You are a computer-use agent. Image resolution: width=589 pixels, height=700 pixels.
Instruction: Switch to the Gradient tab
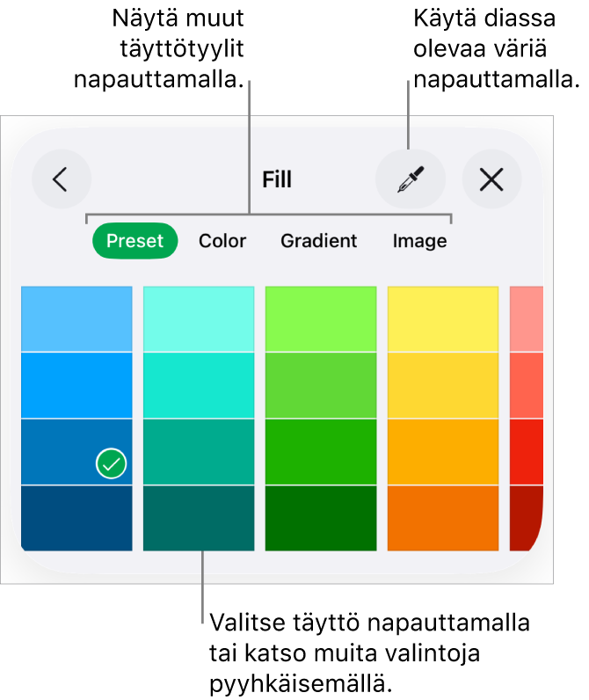318,241
